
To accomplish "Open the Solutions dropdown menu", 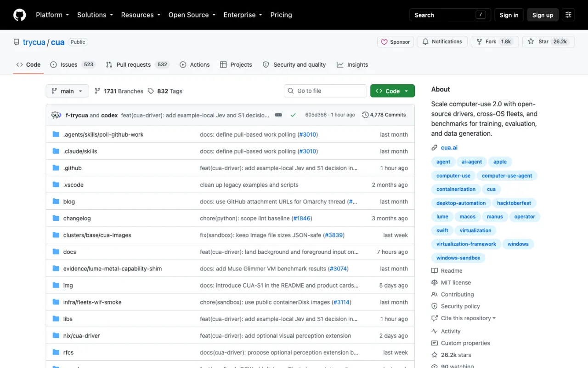I will pos(95,15).
